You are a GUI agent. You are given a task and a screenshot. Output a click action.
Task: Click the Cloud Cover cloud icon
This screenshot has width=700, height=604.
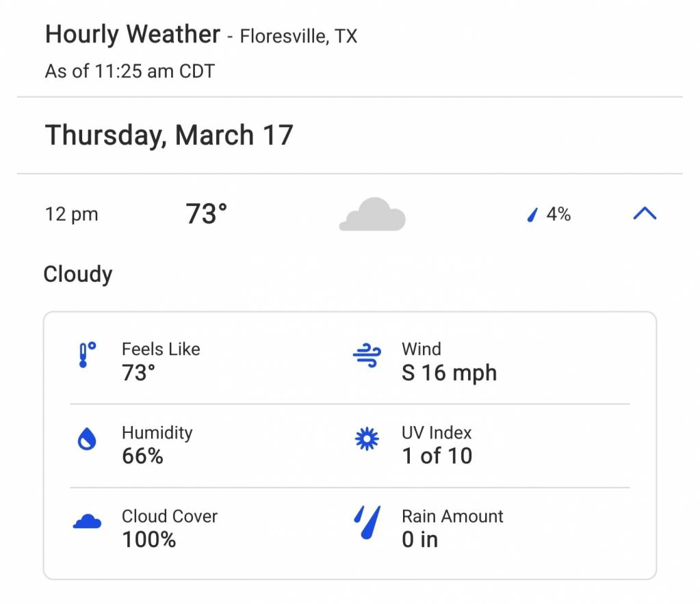click(x=87, y=521)
